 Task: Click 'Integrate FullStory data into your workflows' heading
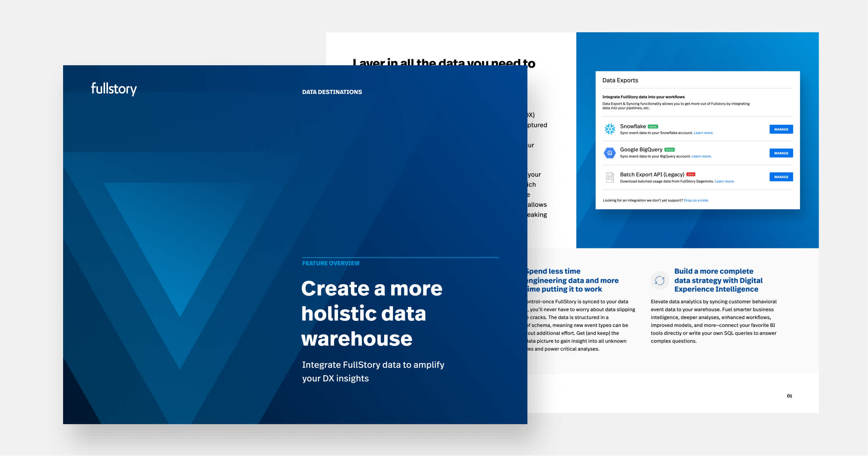[643, 97]
